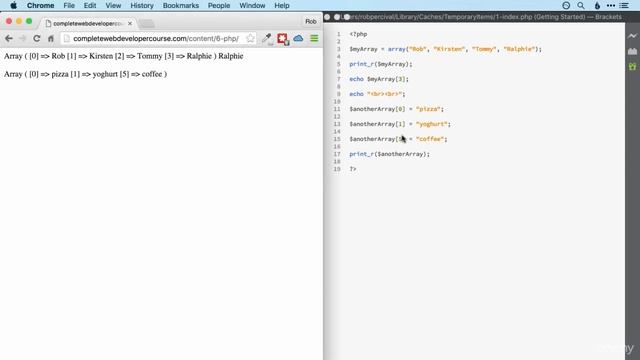Click the page icon in address bar
Screen dimensions: 640x360
coord(67,38)
